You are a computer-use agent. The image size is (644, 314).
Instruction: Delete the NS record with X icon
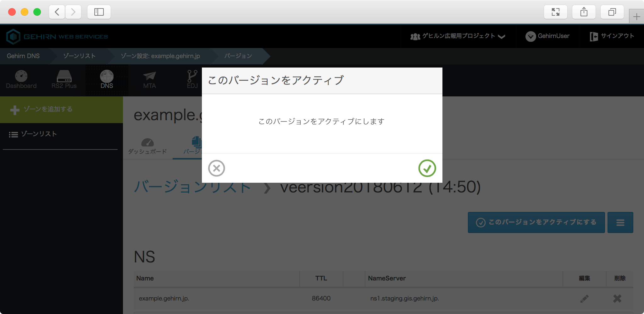(x=617, y=298)
